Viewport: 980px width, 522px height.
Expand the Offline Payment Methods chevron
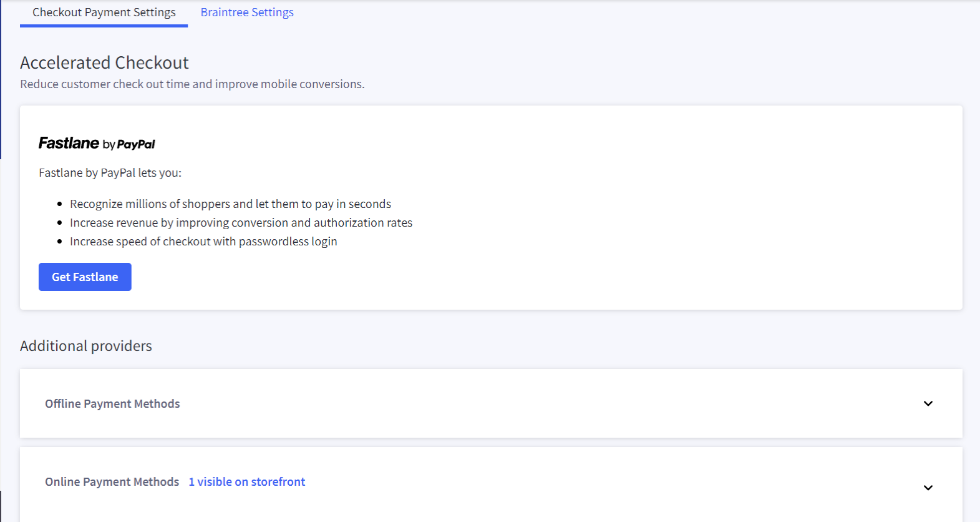[928, 403]
